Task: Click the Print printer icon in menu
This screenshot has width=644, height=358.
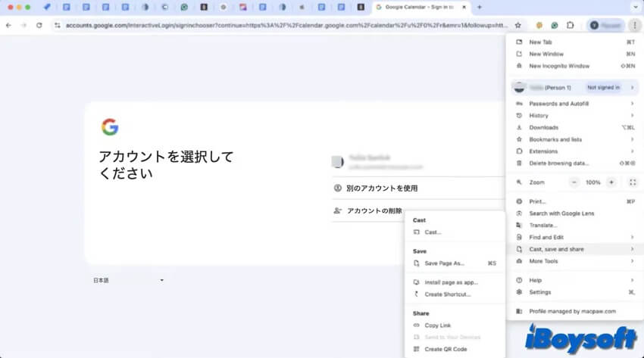Action: (519, 201)
